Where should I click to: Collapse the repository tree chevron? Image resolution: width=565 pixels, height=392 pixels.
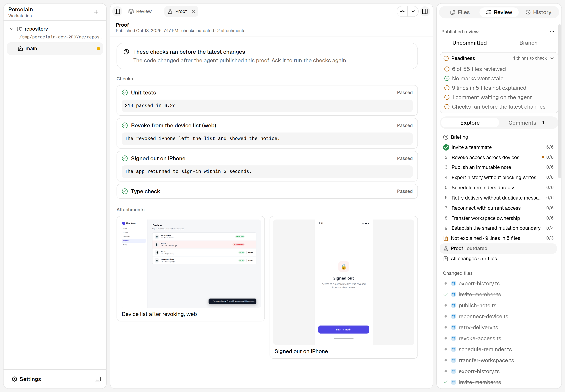click(x=12, y=29)
